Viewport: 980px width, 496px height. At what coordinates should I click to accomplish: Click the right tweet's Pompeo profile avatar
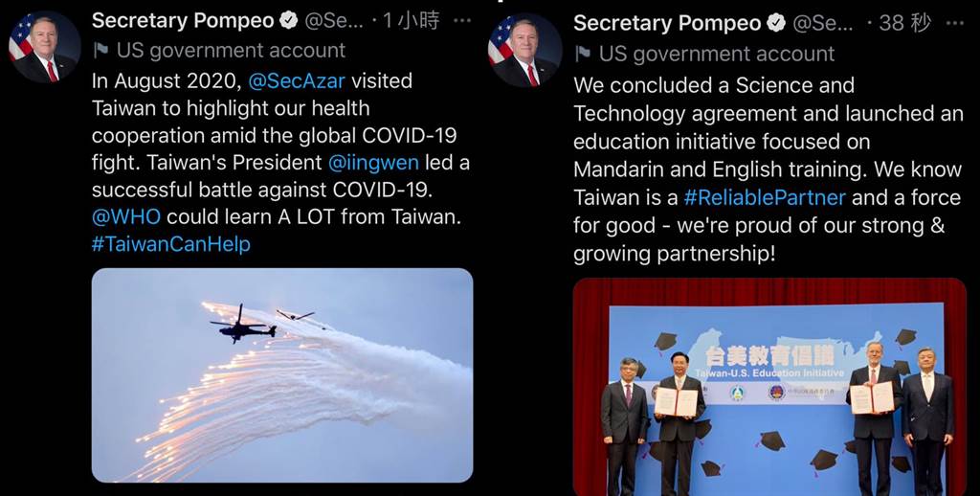(524, 50)
